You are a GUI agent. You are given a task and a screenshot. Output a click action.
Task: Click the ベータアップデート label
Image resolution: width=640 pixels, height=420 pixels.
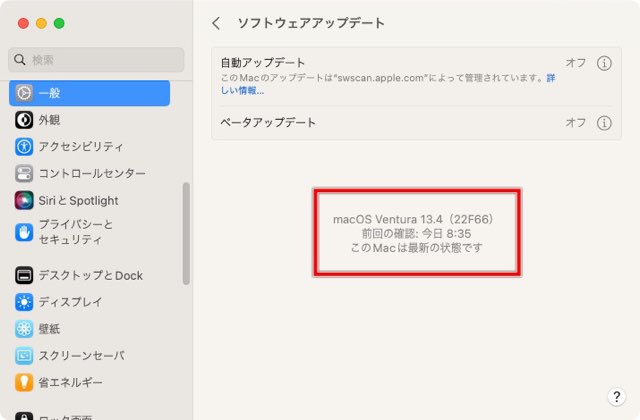[268, 122]
